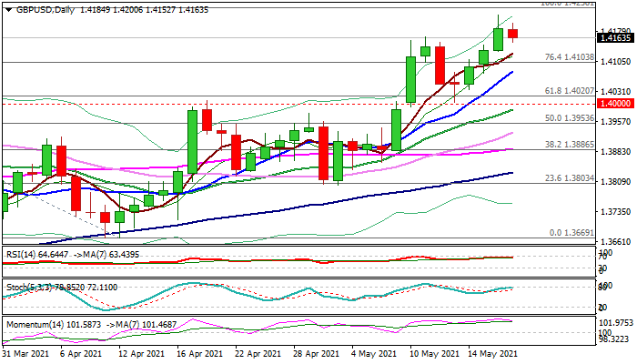Viewport: 637px width, 364px height.
Task: Click the latest red candle on the chart
Action: pos(512,34)
